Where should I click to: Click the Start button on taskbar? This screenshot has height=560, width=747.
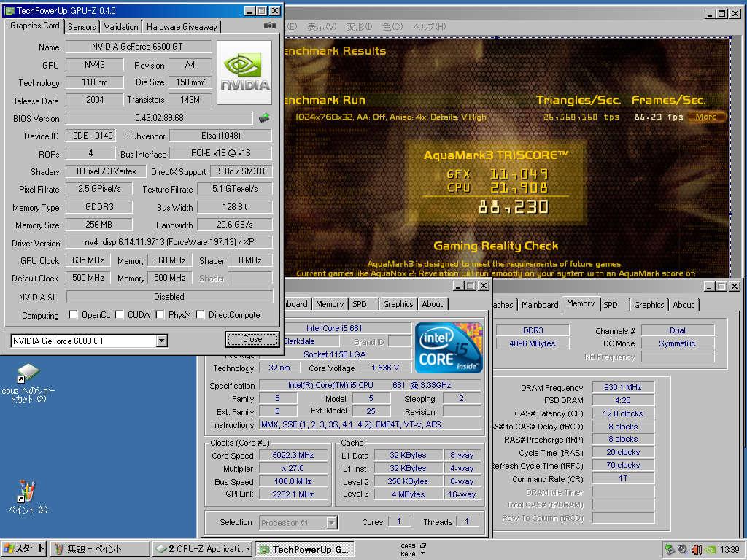tap(23, 548)
